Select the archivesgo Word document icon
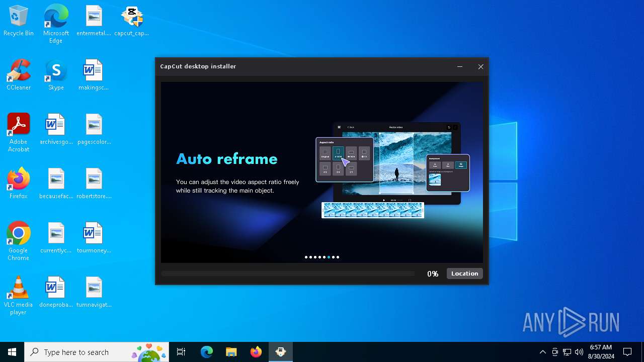The image size is (644, 362). point(56,129)
